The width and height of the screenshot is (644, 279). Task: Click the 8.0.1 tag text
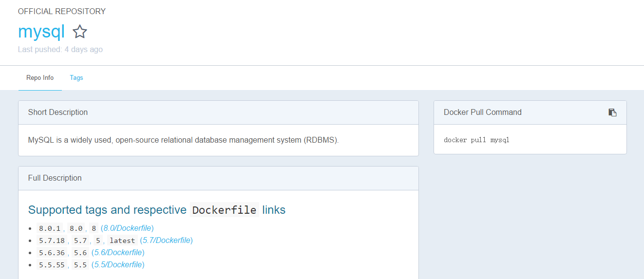coord(50,228)
